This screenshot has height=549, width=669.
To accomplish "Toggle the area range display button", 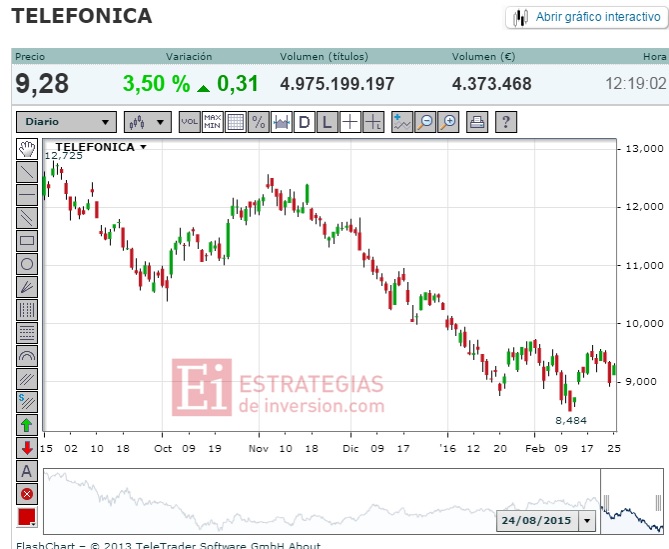I will pyautogui.click(x=282, y=122).
